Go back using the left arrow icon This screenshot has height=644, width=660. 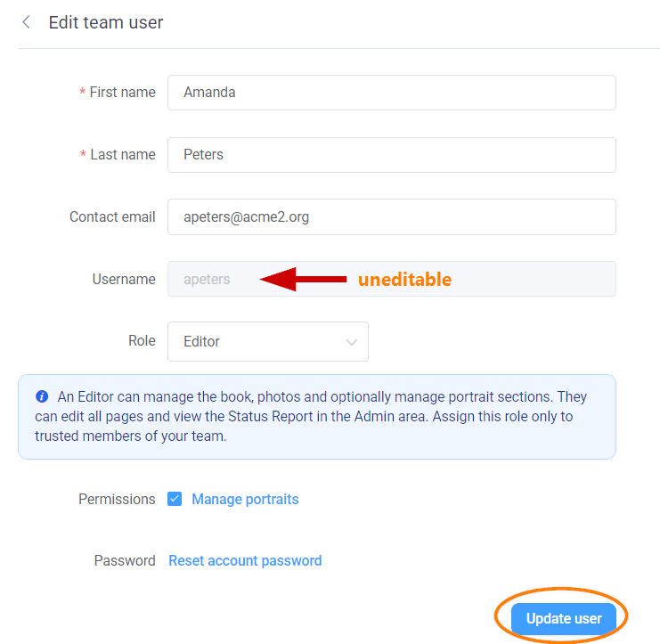26,22
